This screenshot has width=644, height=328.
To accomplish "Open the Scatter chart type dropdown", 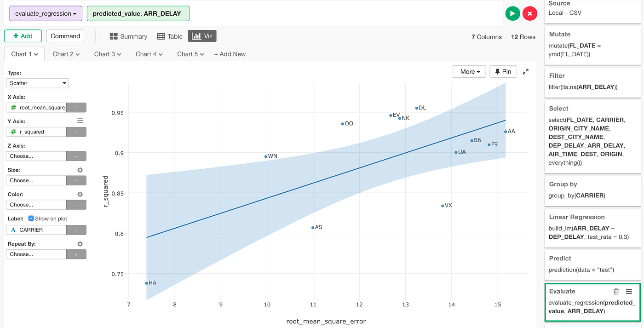I will 37,83.
